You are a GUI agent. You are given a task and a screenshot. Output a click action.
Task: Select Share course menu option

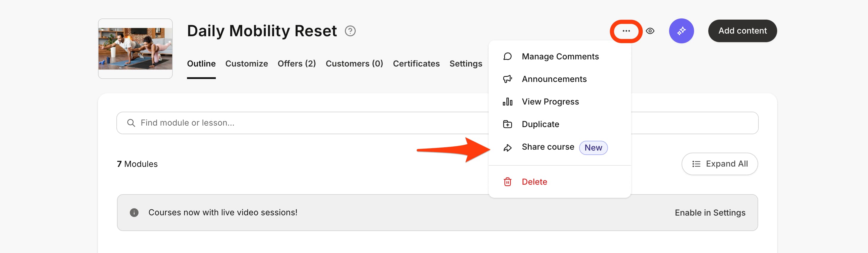point(559,147)
